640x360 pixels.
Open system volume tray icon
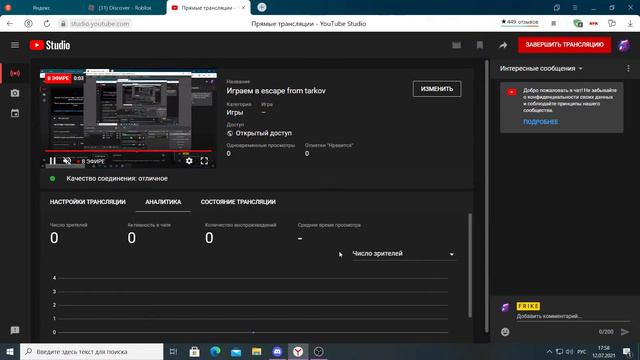pyautogui.click(x=569, y=351)
